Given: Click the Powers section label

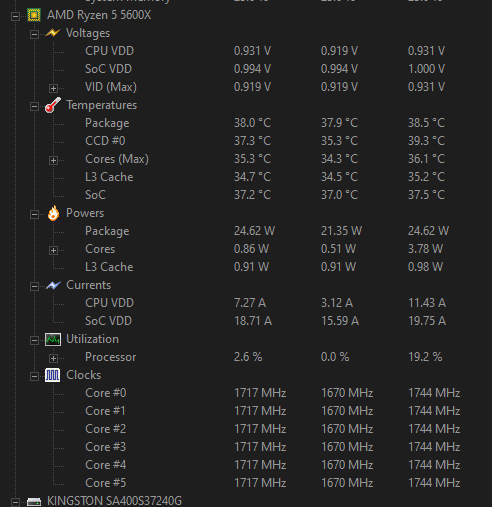Looking at the screenshot, I should (x=85, y=213).
